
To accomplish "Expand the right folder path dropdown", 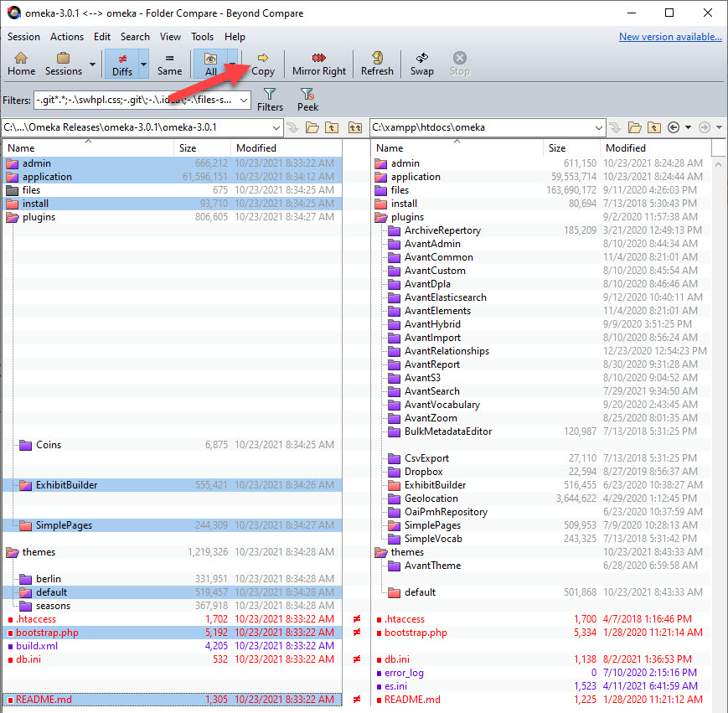I will point(598,127).
